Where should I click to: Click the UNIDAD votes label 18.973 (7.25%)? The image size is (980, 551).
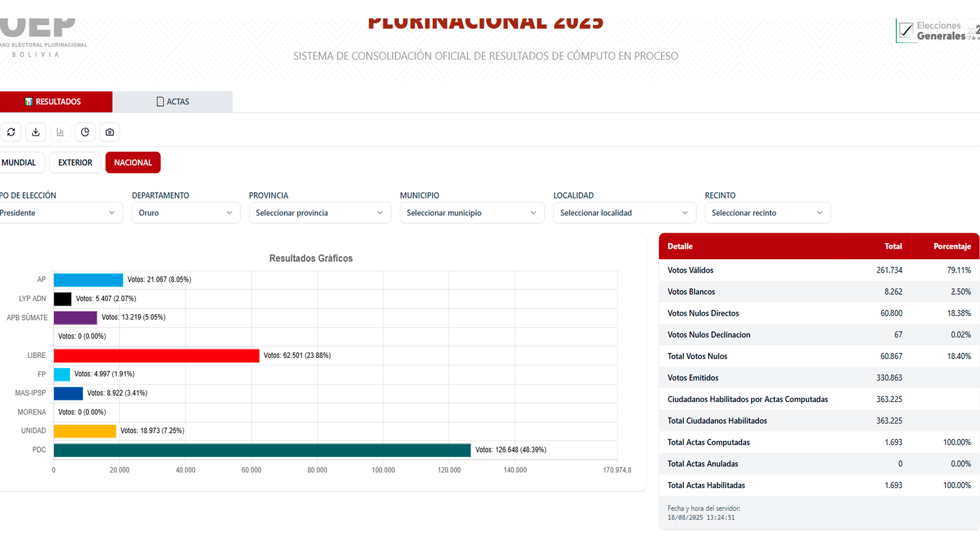(152, 431)
